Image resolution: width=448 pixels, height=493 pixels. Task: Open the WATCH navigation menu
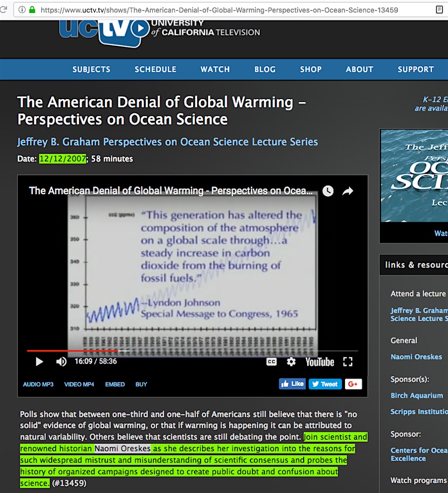point(215,69)
